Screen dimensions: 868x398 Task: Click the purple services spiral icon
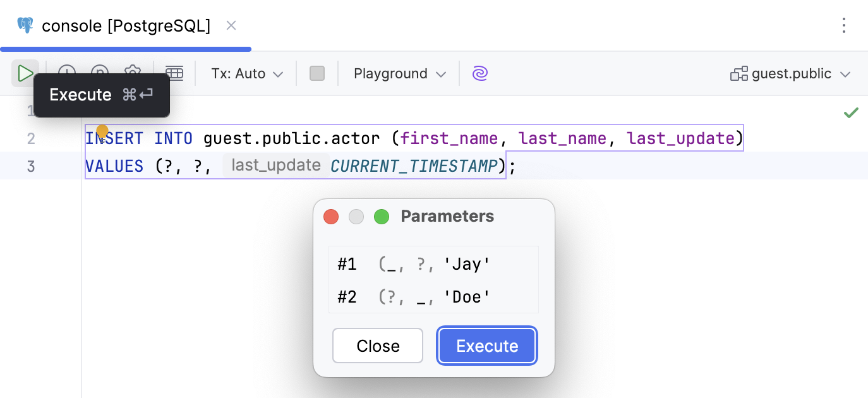[480, 73]
